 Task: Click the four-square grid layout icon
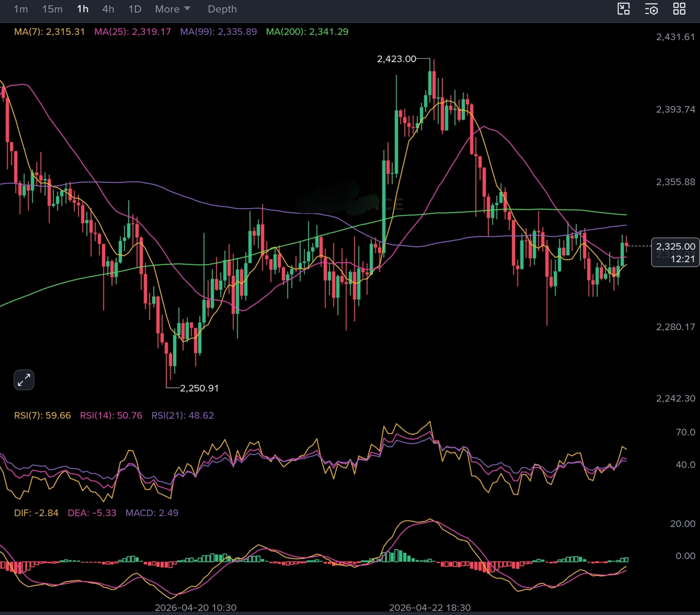679,9
